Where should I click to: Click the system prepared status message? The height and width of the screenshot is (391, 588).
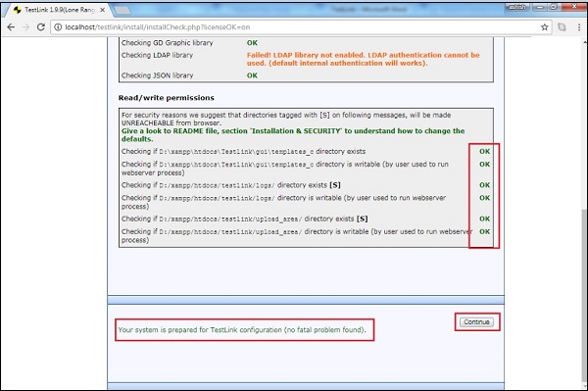[x=242, y=330]
